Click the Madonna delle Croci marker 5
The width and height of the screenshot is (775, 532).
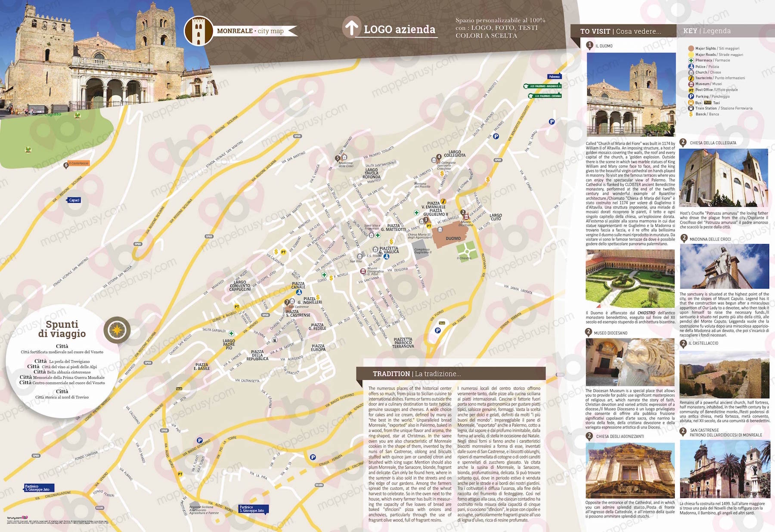coord(338,158)
